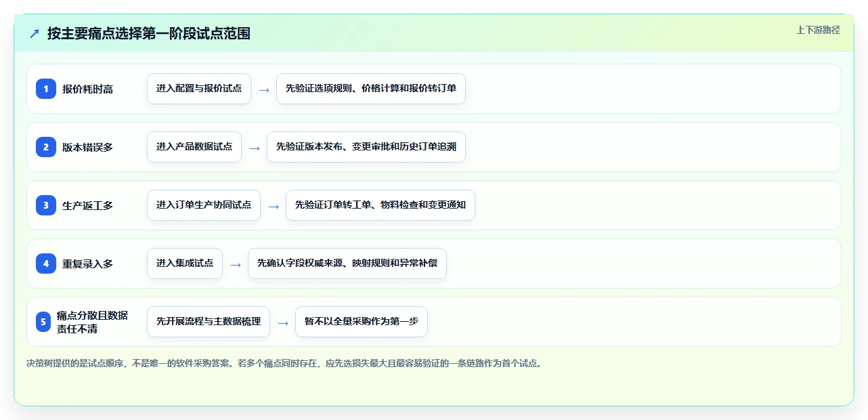This screenshot has height=420, width=868.
Task: Click the 痛点分散且数据责任不清 label
Action: [93, 322]
